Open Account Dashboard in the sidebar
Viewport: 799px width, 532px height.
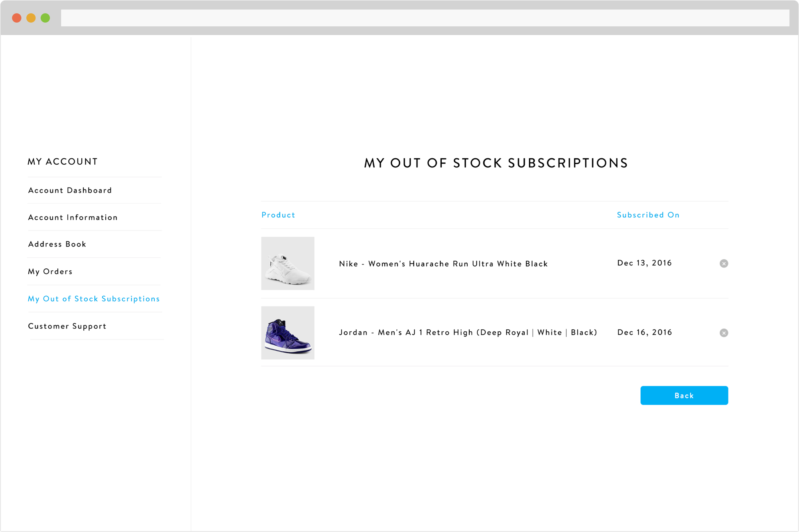coord(70,191)
